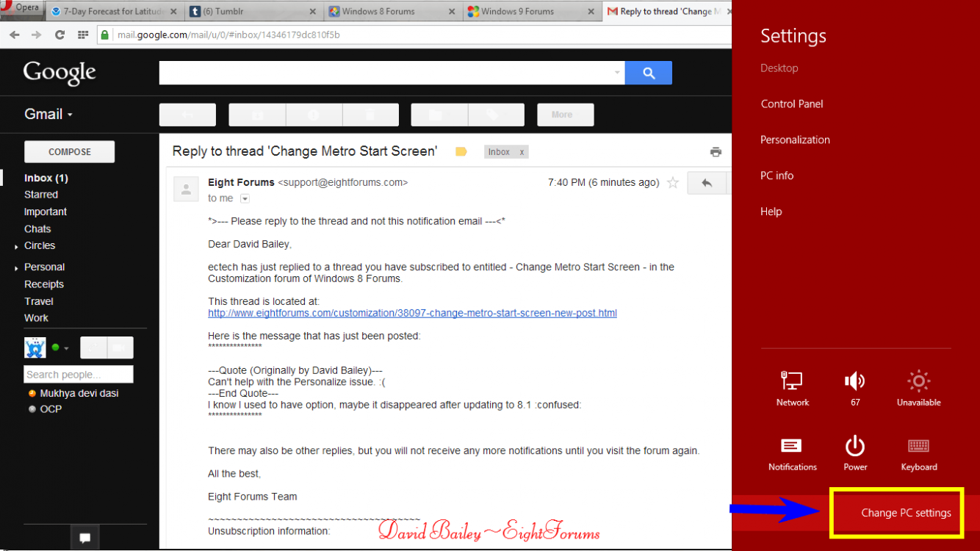Delete the message with the trash icon
This screenshot has width=980, height=551.
pyautogui.click(x=371, y=115)
